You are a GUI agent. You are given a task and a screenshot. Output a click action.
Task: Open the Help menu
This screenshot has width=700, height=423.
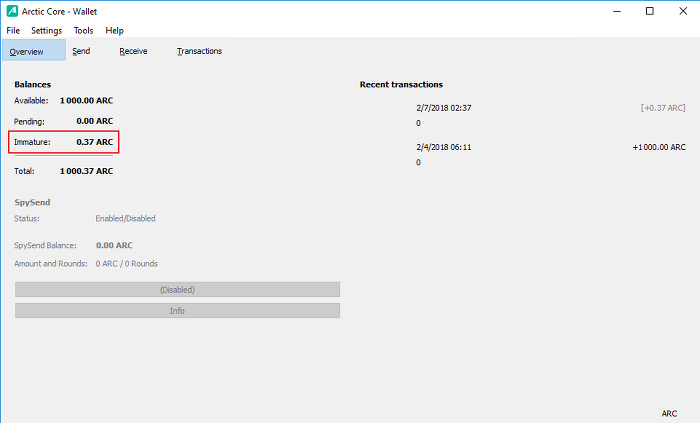tap(114, 30)
